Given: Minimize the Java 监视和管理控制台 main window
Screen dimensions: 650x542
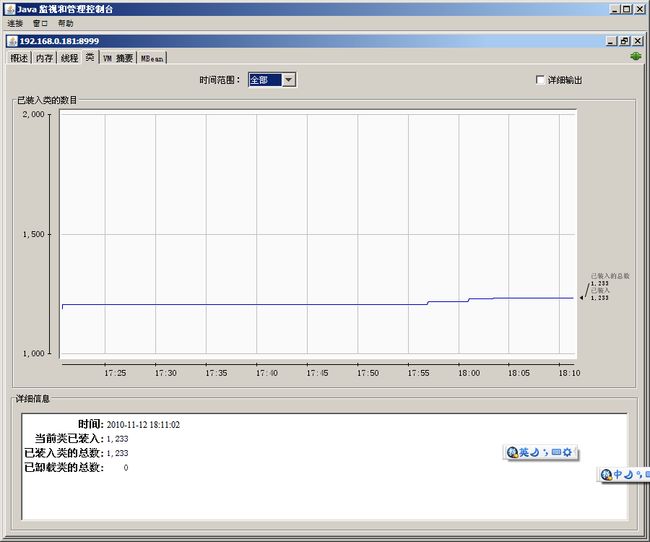Looking at the screenshot, I should (615, 9).
